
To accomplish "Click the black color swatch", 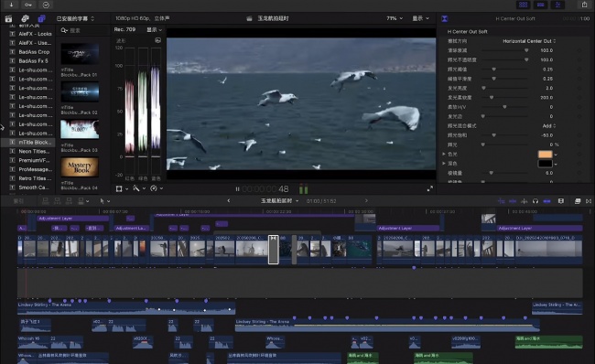I will point(545,164).
